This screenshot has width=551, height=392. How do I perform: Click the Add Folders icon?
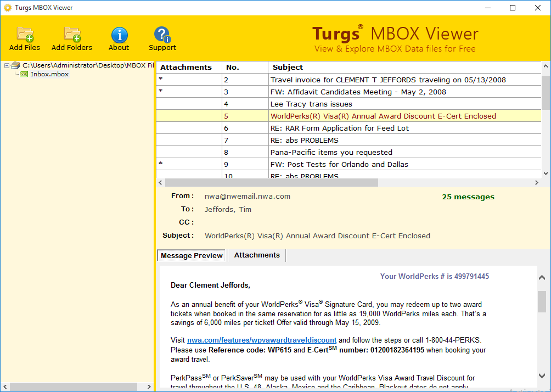[x=72, y=35]
